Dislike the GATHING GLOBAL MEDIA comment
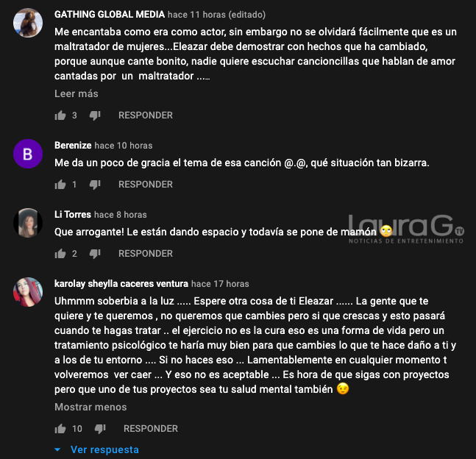Image resolution: width=476 pixels, height=459 pixels. [x=95, y=115]
